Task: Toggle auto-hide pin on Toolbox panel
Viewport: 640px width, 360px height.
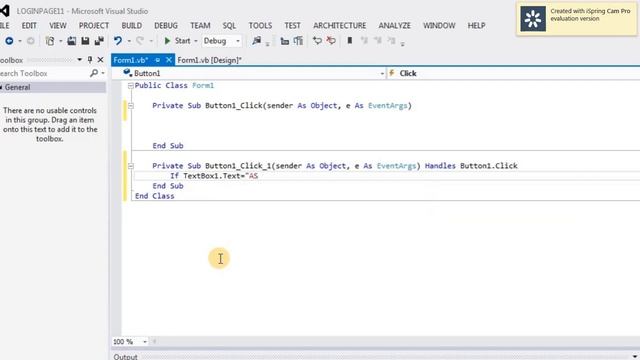Action: 90,60
